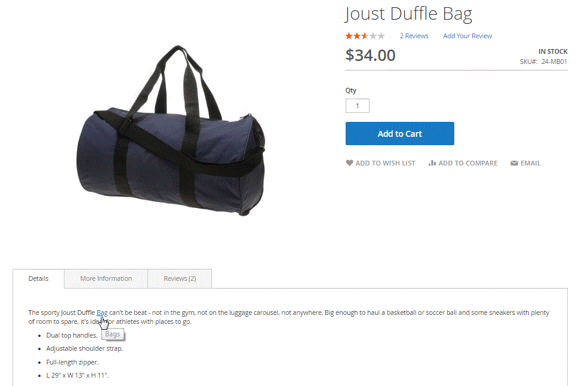Click ADD TO COMPARE text
This screenshot has height=386, width=588.
coord(467,163)
